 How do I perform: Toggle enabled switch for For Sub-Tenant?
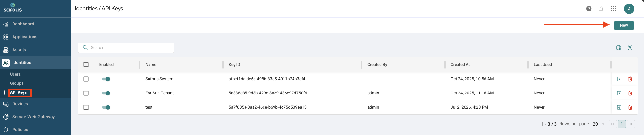coord(106,93)
